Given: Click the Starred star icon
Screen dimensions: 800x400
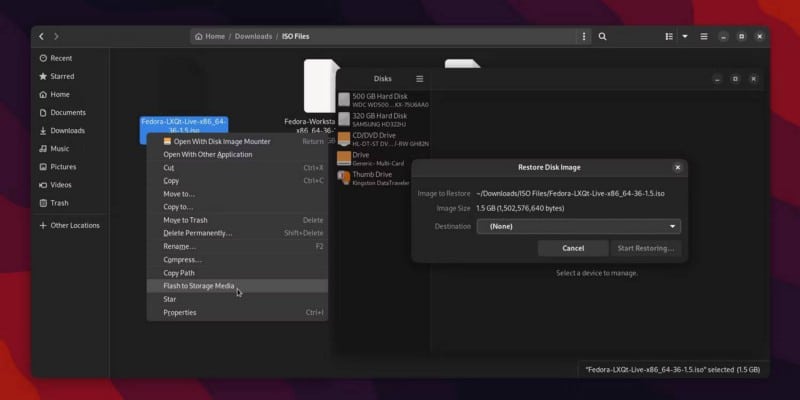Looking at the screenshot, I should click(43, 77).
